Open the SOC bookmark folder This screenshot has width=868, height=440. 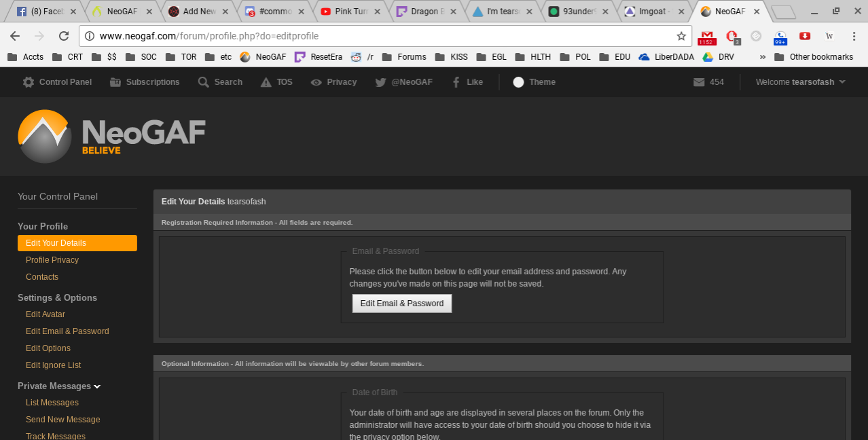click(x=141, y=57)
